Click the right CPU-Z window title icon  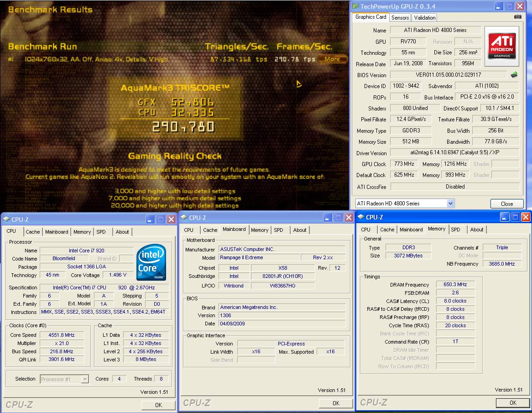(361, 217)
